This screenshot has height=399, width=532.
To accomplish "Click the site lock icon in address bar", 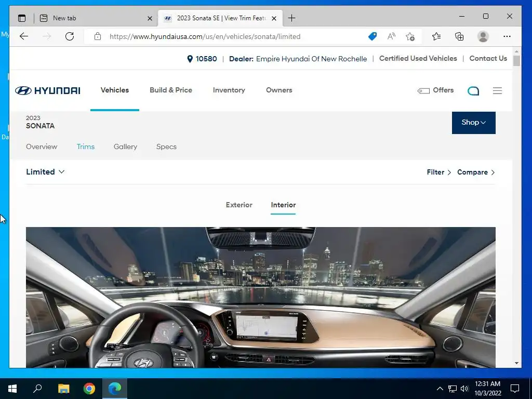I will click(x=98, y=36).
